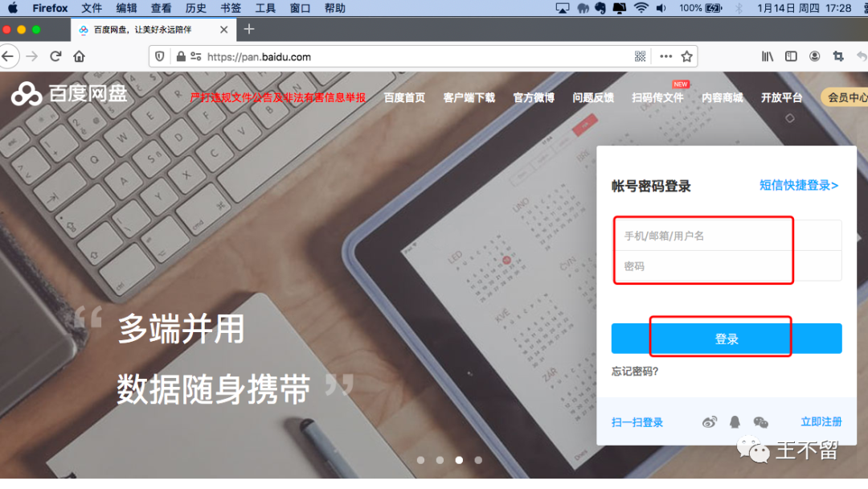The width and height of the screenshot is (868, 489).
Task: Open the Apple menu
Action: pos(12,8)
